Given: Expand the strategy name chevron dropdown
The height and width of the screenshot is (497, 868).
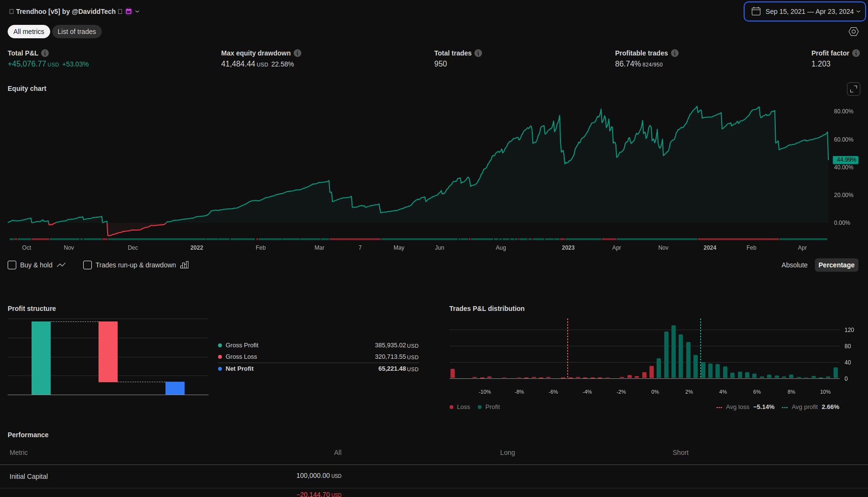Looking at the screenshot, I should [x=137, y=11].
